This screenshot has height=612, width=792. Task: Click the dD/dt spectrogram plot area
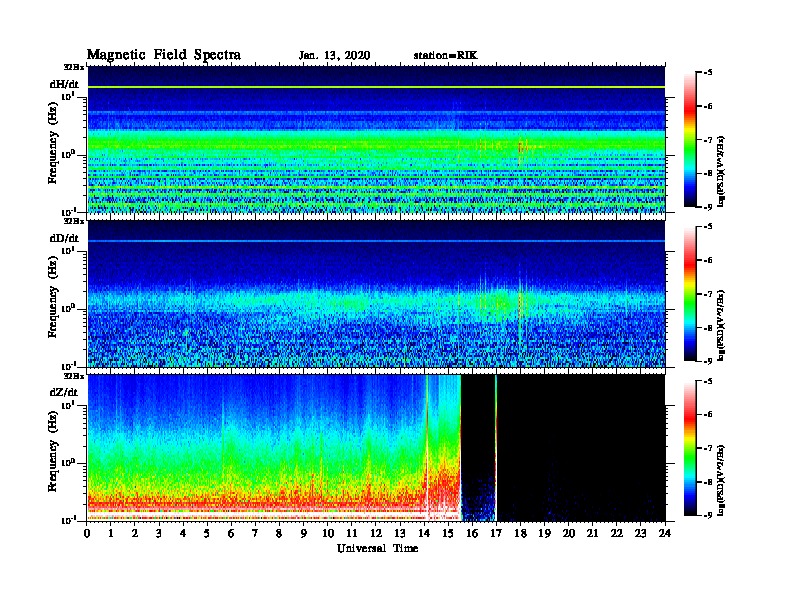(376, 294)
